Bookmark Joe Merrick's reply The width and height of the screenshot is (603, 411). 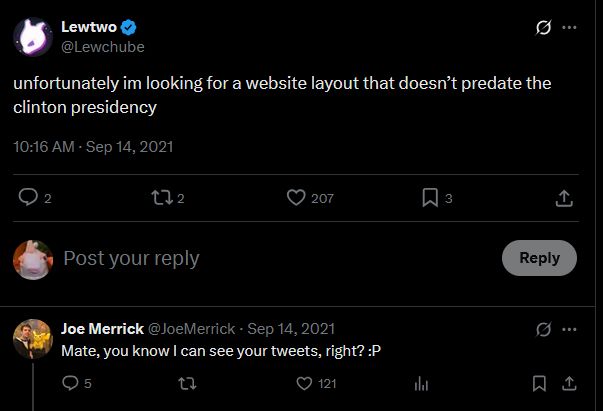click(x=539, y=383)
